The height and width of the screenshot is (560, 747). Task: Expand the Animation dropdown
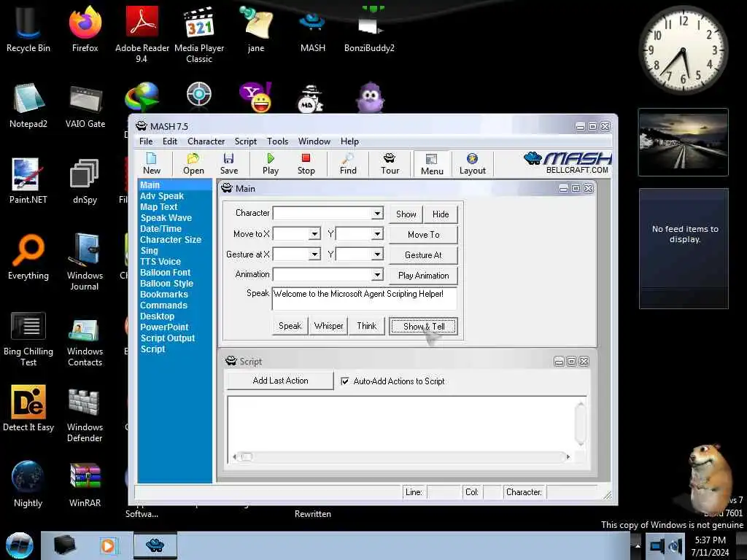click(x=377, y=275)
